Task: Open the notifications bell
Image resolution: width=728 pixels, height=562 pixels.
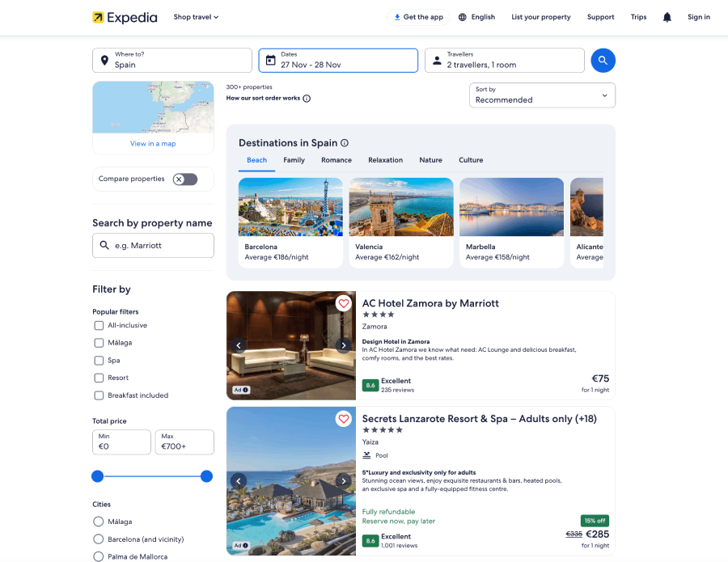Action: pyautogui.click(x=667, y=17)
